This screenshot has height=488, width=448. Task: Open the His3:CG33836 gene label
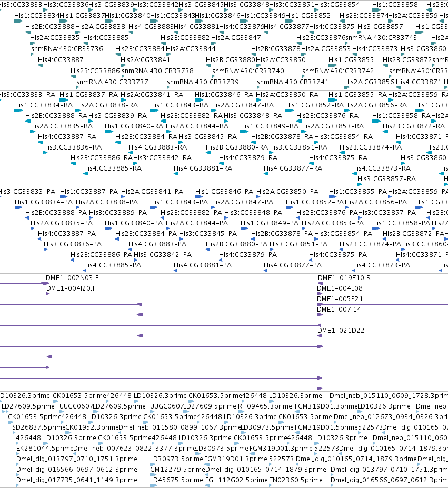[66, 4]
